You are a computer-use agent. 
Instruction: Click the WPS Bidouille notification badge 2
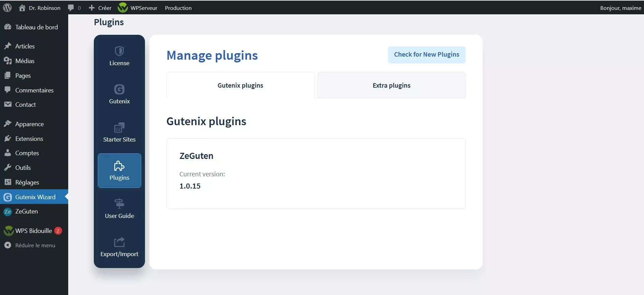point(58,231)
